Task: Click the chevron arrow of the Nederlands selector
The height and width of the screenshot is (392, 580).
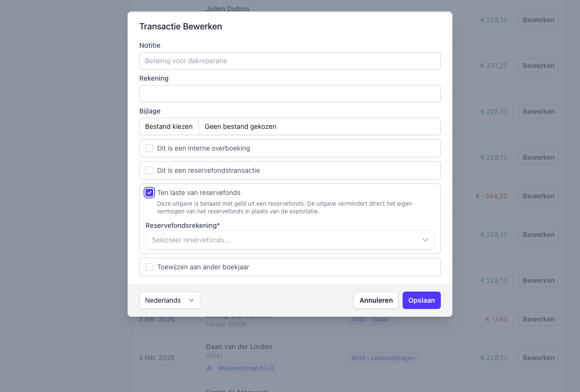Action: tap(191, 300)
